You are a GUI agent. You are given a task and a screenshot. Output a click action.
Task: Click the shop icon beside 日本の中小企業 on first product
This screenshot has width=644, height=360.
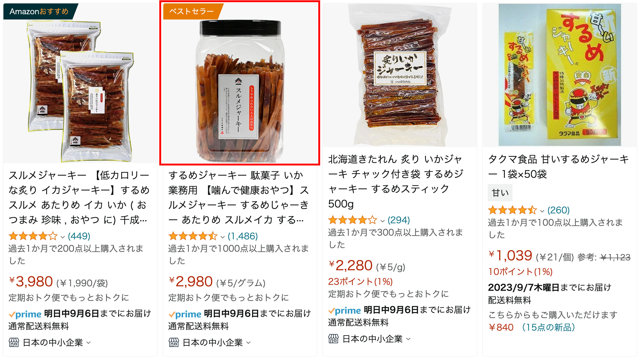coord(14,342)
